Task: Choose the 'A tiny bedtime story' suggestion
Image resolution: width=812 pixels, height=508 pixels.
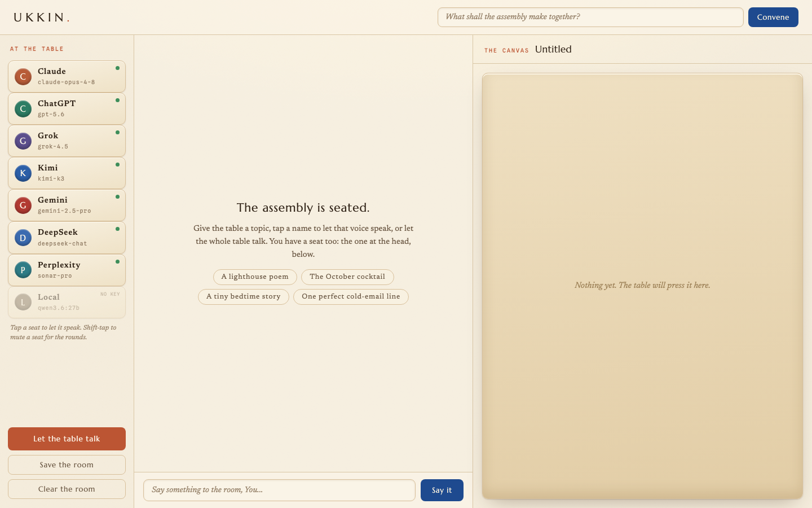Action: point(244,297)
